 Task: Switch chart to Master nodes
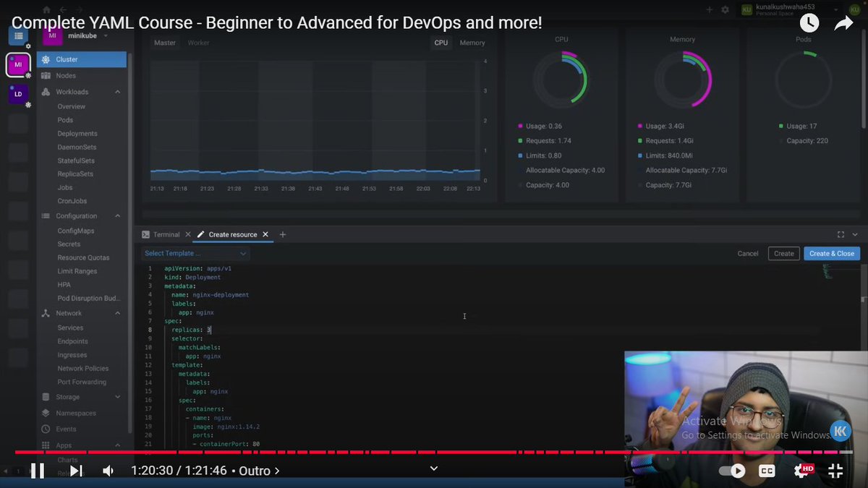[x=165, y=43]
